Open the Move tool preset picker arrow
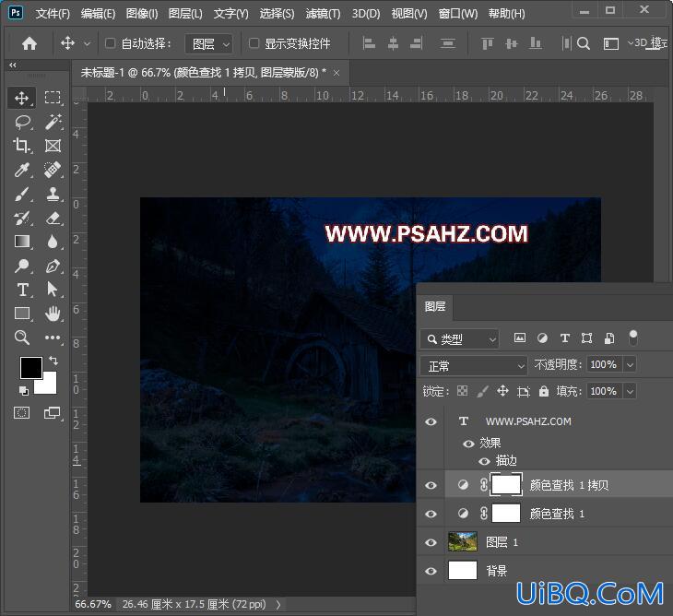 [x=88, y=43]
